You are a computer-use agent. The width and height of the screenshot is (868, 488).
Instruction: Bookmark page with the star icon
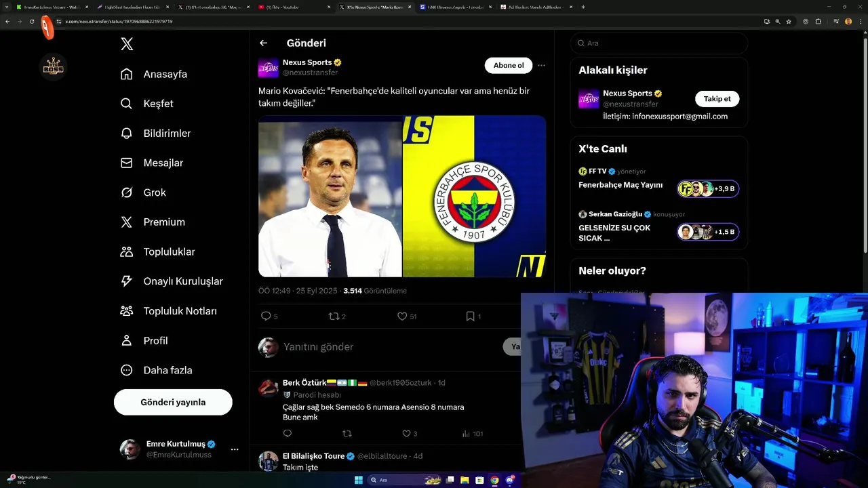point(789,22)
